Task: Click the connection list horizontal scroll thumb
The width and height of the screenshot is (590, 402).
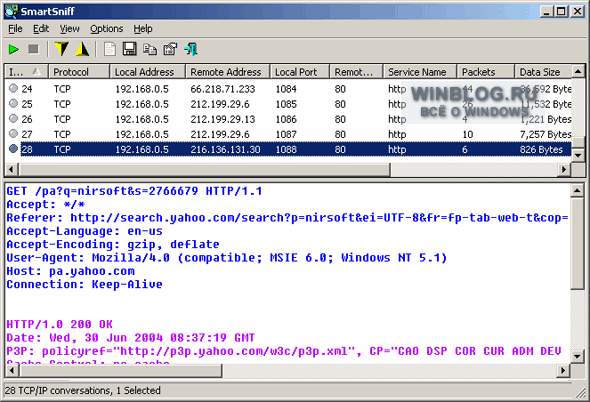Action: (x=204, y=170)
